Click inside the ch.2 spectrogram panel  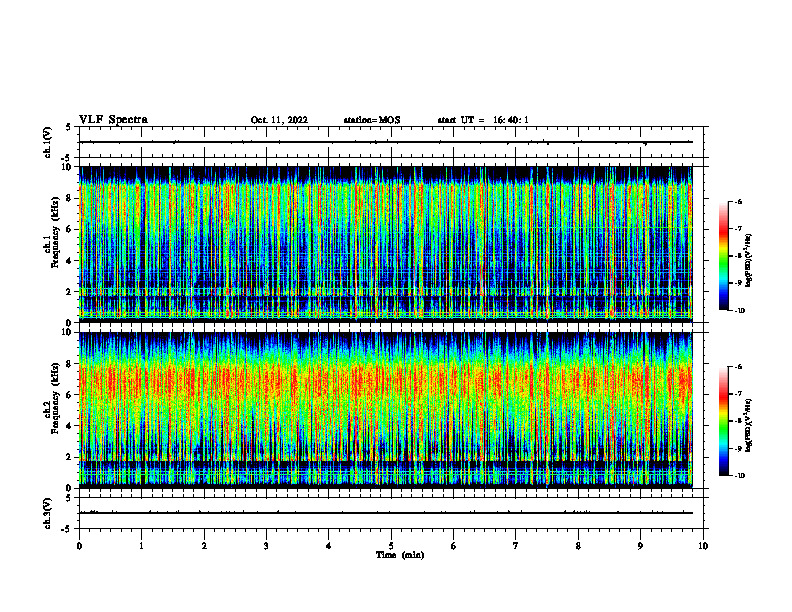[x=385, y=410]
